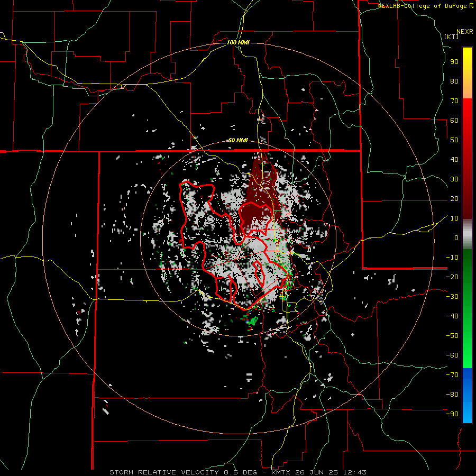Click the 30 value on velocity scale

(x=454, y=179)
